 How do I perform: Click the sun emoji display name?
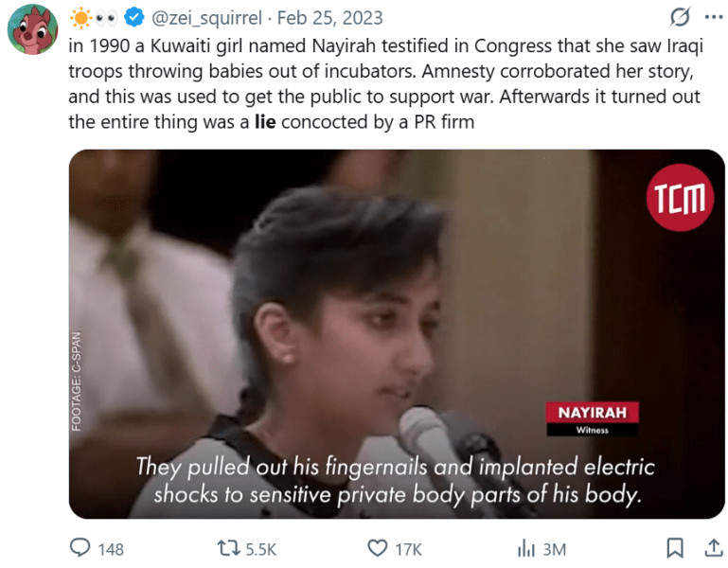tap(94, 18)
